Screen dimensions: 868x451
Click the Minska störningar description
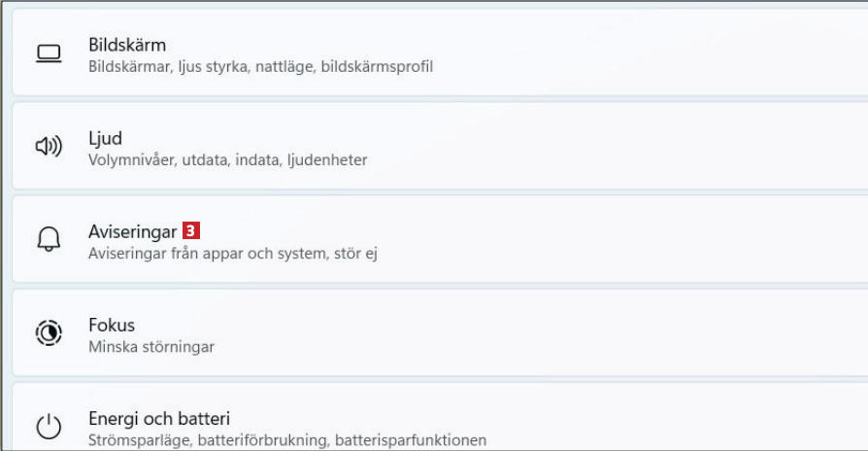(150, 346)
